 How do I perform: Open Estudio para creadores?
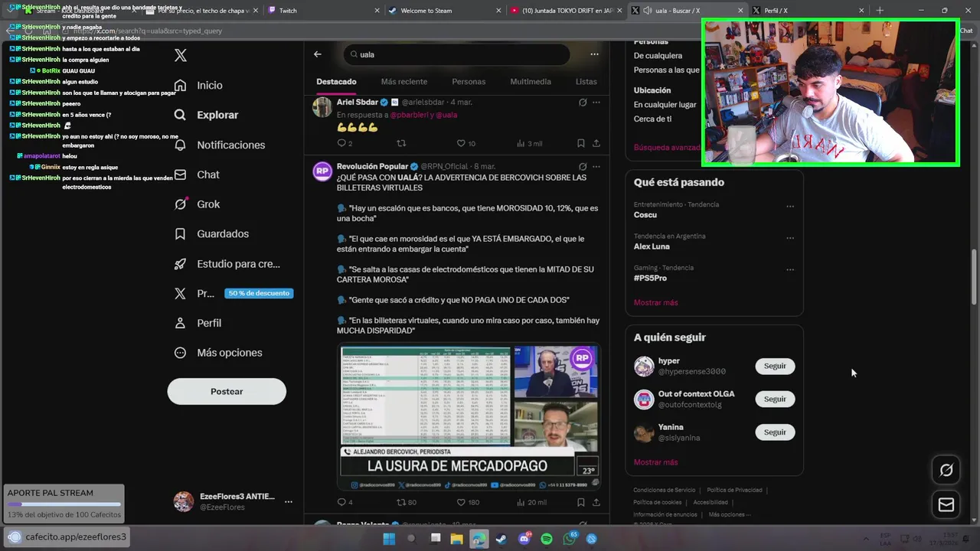(x=227, y=264)
